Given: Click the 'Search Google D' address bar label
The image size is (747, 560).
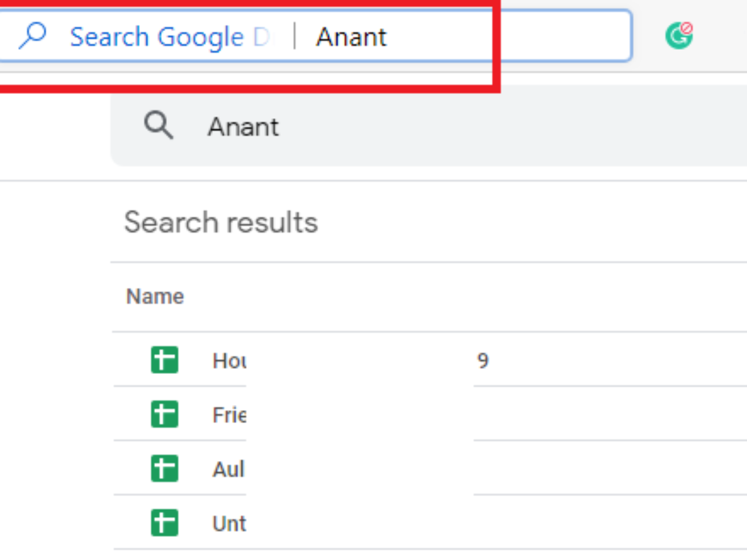Looking at the screenshot, I should [169, 37].
